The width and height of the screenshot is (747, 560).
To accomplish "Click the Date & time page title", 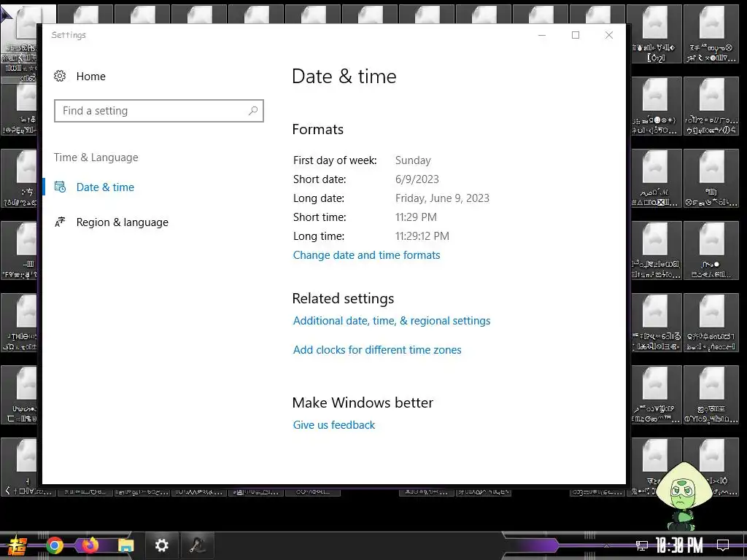I will (x=344, y=77).
